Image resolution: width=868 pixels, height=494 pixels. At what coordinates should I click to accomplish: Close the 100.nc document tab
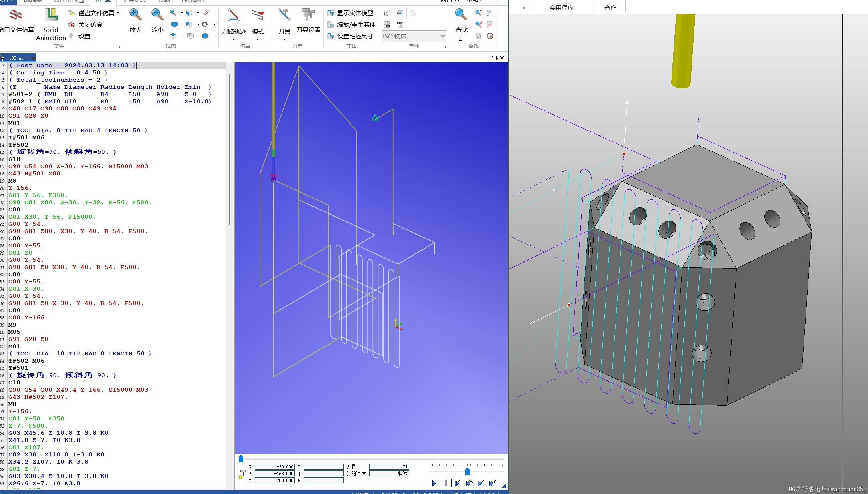pos(33,58)
